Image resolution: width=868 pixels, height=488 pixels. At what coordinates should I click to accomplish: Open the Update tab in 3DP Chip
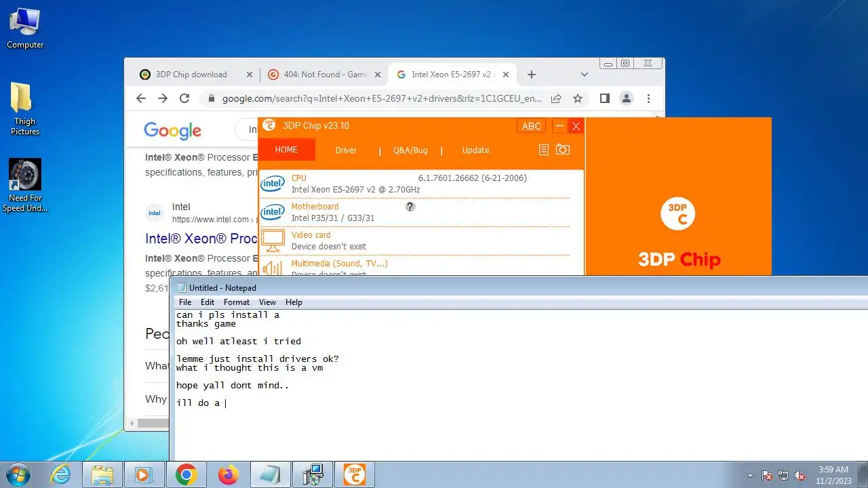(x=475, y=150)
